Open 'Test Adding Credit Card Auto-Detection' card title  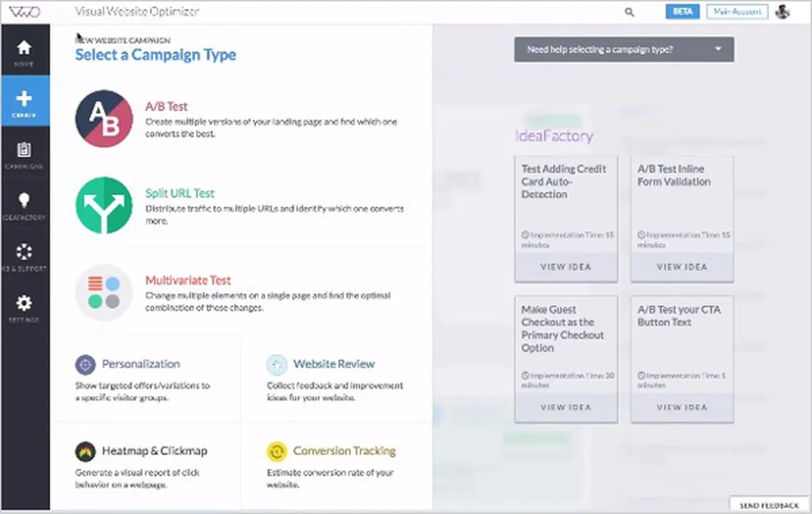(564, 181)
